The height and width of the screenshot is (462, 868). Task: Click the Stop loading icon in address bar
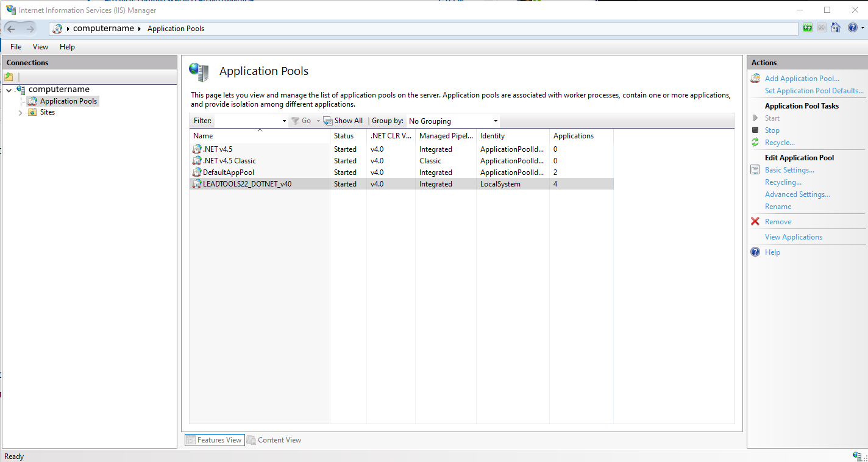coord(822,28)
